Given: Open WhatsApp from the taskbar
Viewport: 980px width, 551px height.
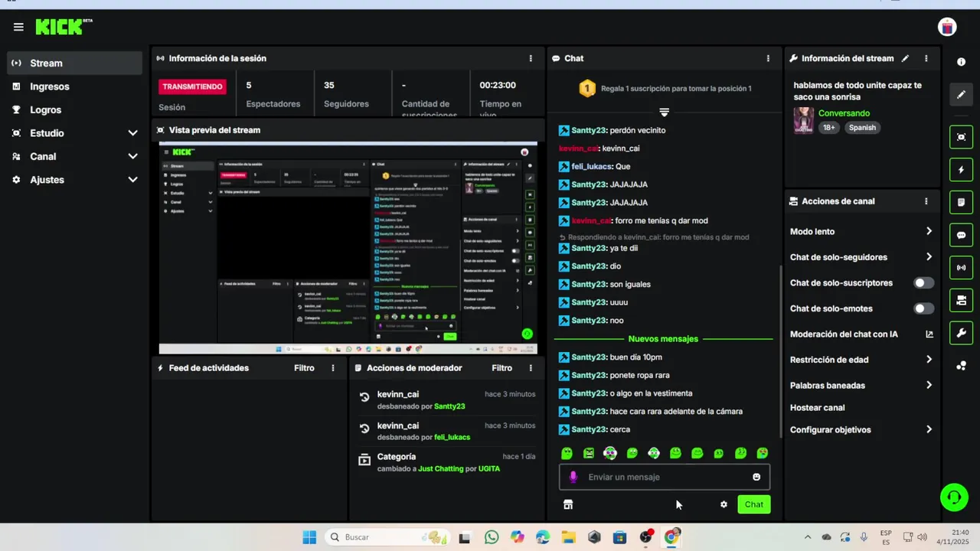Looking at the screenshot, I should [492, 537].
